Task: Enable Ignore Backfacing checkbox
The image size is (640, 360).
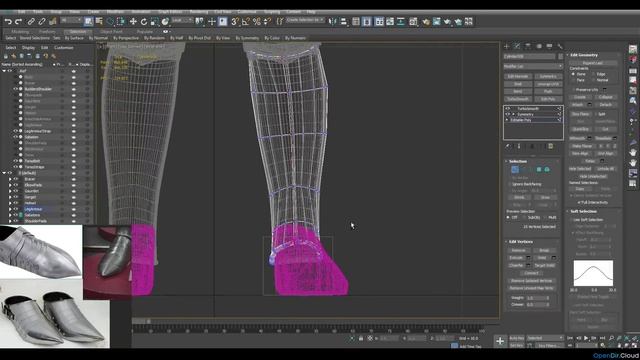Action: 509,184
